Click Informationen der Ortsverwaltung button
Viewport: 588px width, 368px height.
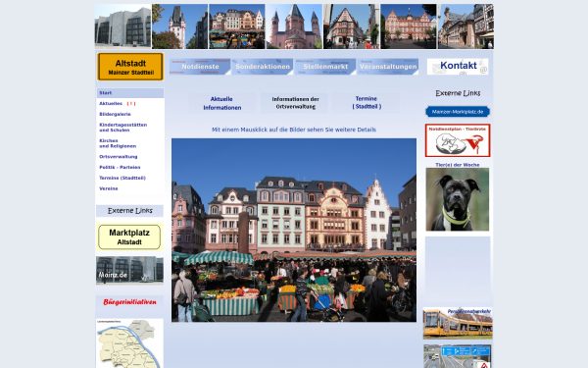(x=295, y=103)
